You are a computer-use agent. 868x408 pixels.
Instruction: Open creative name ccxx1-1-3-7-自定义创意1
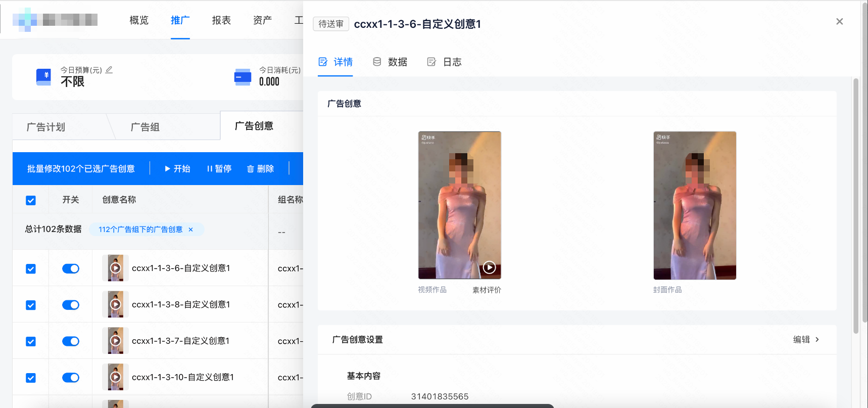tap(180, 341)
